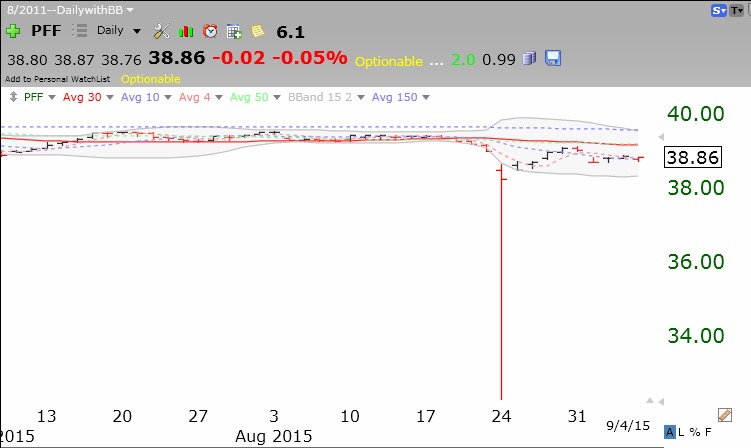The width and height of the screenshot is (751, 448).
Task: Click the 0.99 value
Action: point(499,59)
